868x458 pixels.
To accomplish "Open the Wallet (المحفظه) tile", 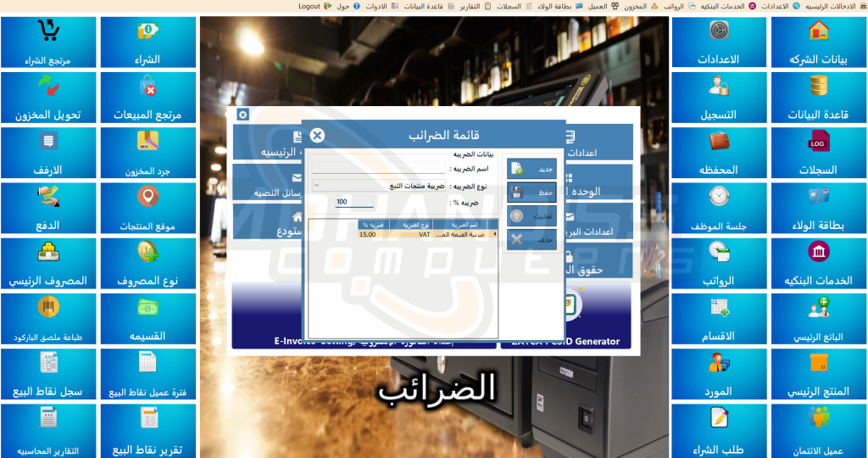I will (x=718, y=151).
